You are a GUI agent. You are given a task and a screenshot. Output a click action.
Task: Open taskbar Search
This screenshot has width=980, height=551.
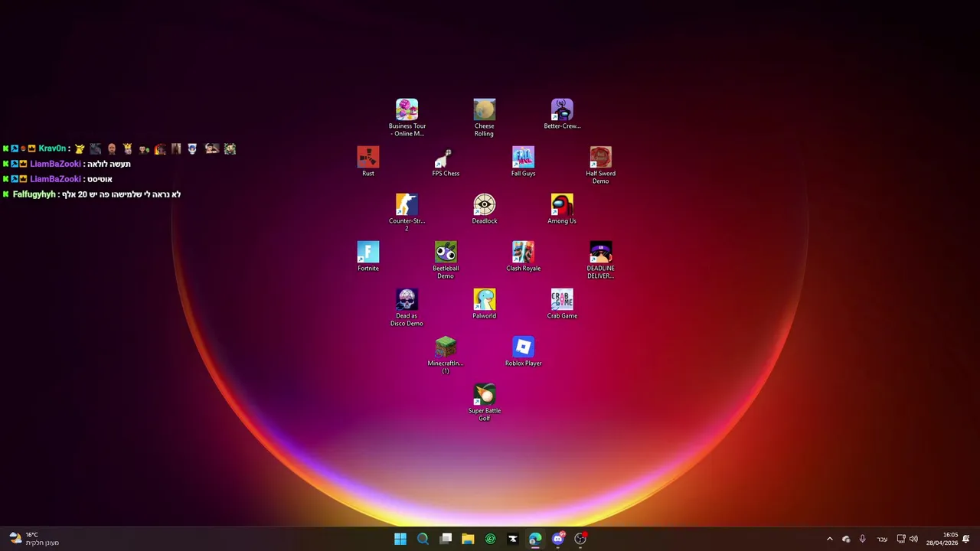[x=423, y=539]
